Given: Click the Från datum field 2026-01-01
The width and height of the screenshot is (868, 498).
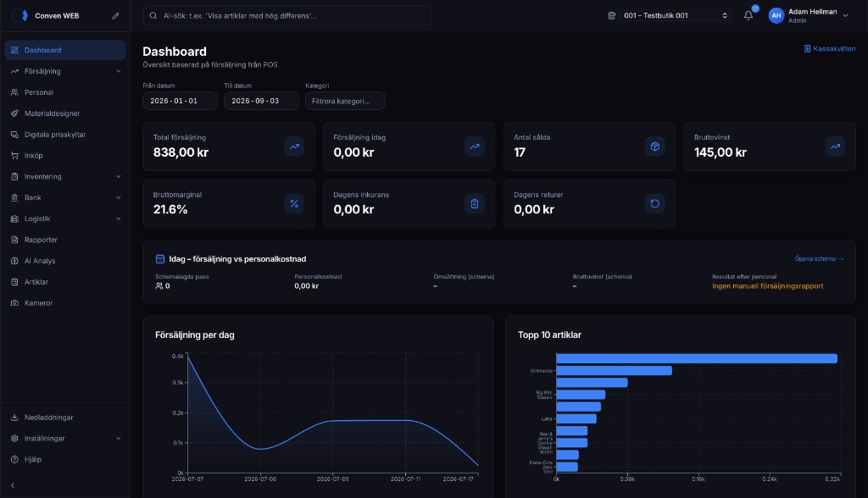Looking at the screenshot, I should [180, 101].
